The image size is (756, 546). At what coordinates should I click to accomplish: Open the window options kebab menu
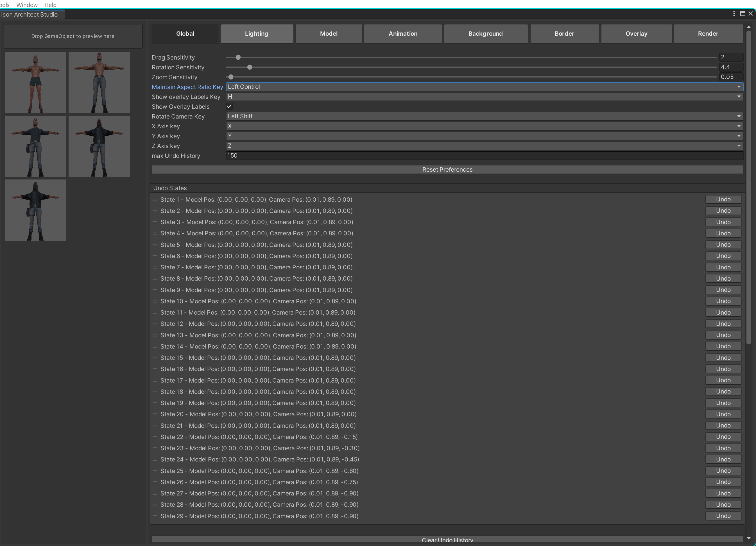(734, 14)
